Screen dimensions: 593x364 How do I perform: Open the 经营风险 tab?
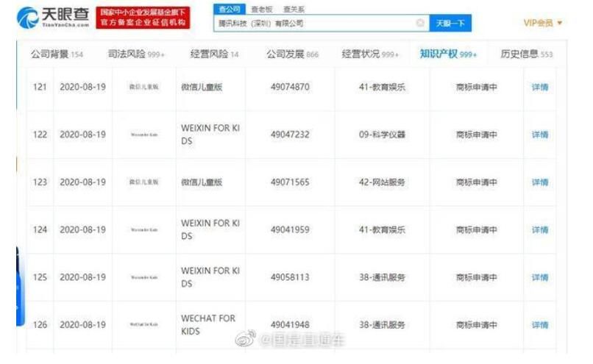click(x=214, y=54)
